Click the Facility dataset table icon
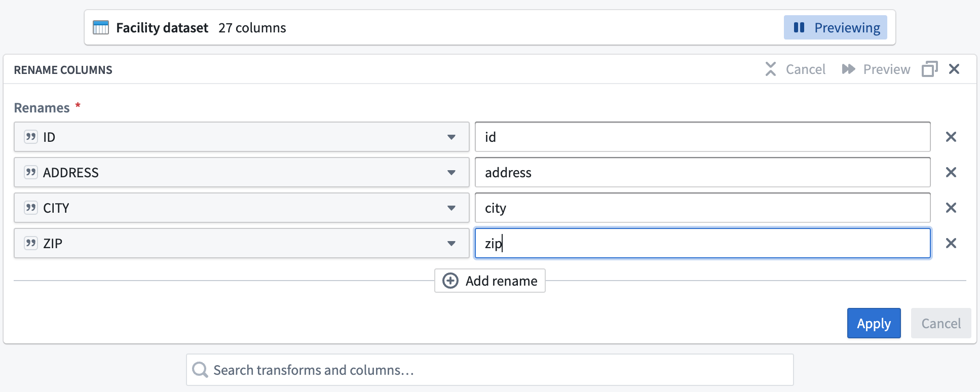The height and width of the screenshot is (392, 980). pyautogui.click(x=101, y=28)
